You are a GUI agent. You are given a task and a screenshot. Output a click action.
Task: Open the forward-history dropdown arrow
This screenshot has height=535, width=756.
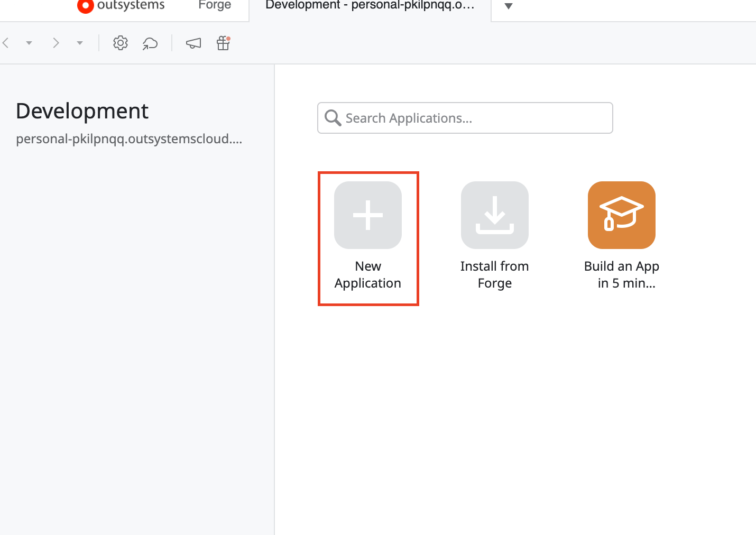tap(80, 43)
